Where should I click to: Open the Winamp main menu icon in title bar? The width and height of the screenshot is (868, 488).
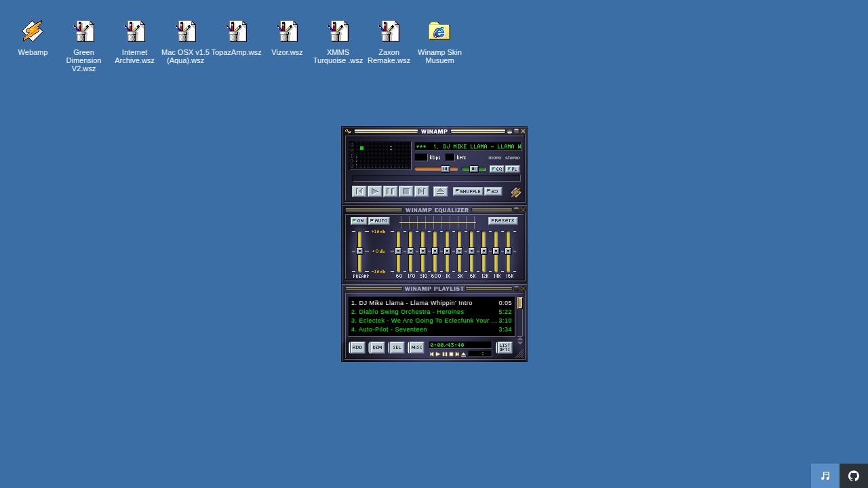pyautogui.click(x=348, y=131)
